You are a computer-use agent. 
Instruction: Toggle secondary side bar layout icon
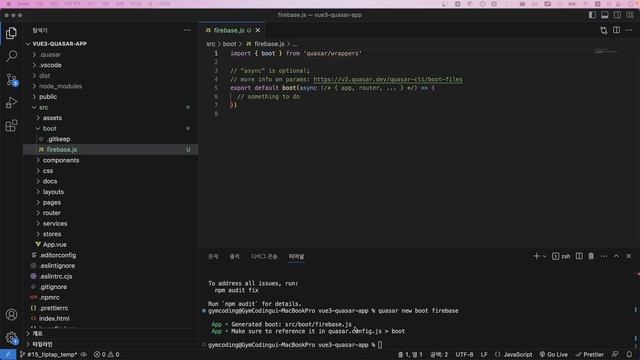point(617,15)
